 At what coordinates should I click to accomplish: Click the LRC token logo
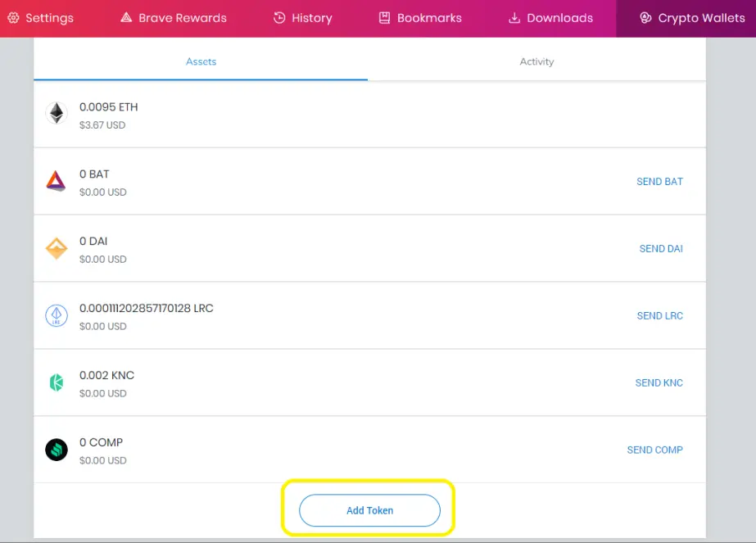click(x=57, y=316)
